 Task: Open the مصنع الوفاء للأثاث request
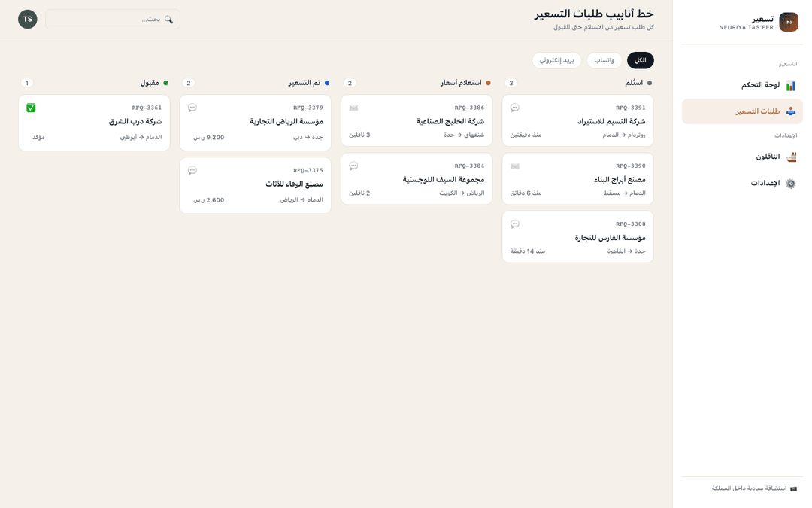(x=256, y=185)
